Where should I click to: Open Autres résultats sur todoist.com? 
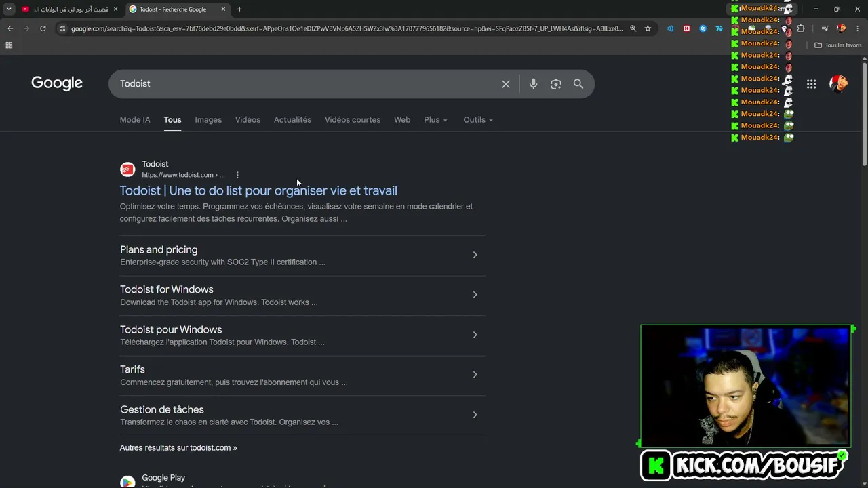[x=178, y=448]
